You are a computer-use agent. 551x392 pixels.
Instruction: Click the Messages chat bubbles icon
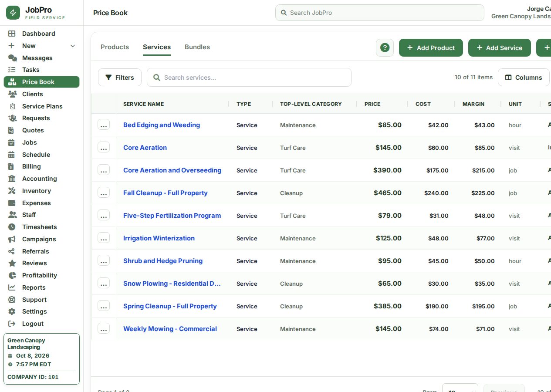(12, 58)
